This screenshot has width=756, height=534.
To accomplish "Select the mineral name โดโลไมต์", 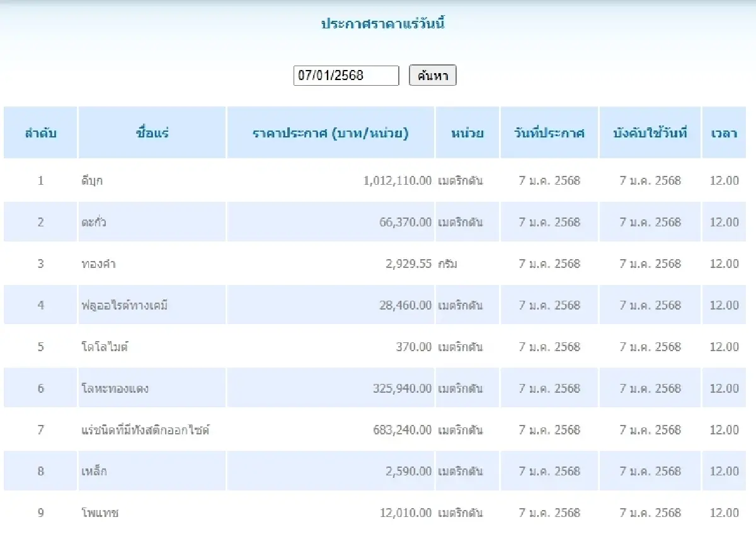I will [x=105, y=347].
